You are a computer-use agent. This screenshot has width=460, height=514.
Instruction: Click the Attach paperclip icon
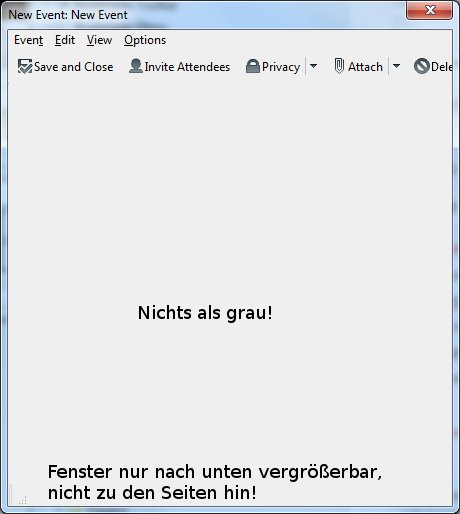339,66
